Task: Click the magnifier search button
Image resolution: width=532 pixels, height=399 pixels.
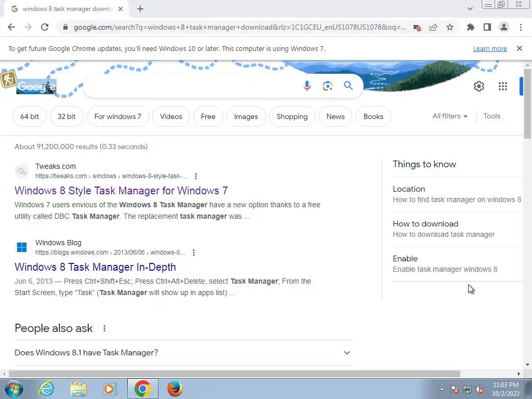Action: 349,86
